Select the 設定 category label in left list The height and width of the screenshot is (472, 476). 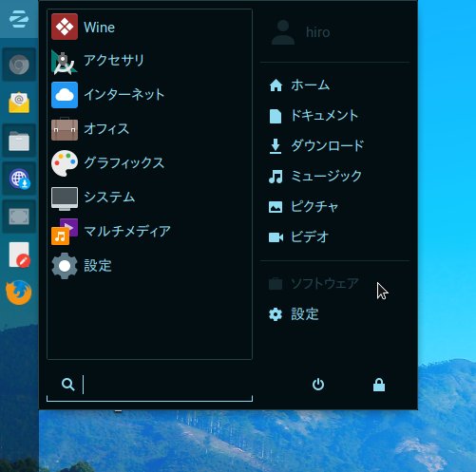pos(98,266)
